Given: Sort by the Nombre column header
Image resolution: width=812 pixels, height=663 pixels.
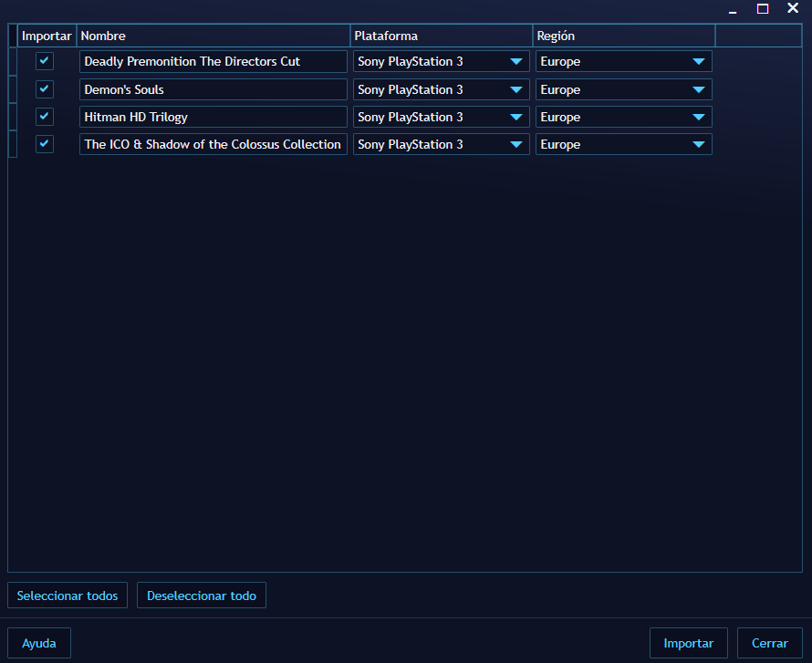Looking at the screenshot, I should 213,36.
